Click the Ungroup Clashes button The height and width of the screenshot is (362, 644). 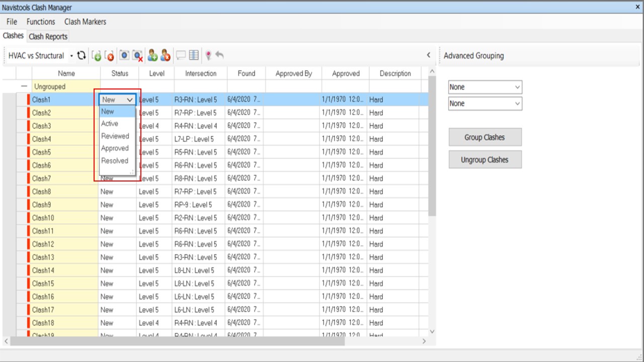point(485,160)
